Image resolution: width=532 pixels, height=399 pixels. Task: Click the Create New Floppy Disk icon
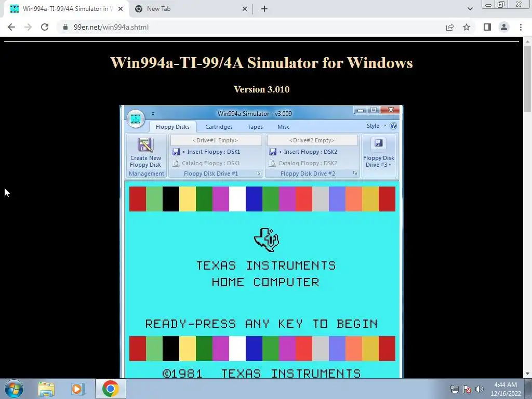[145, 144]
